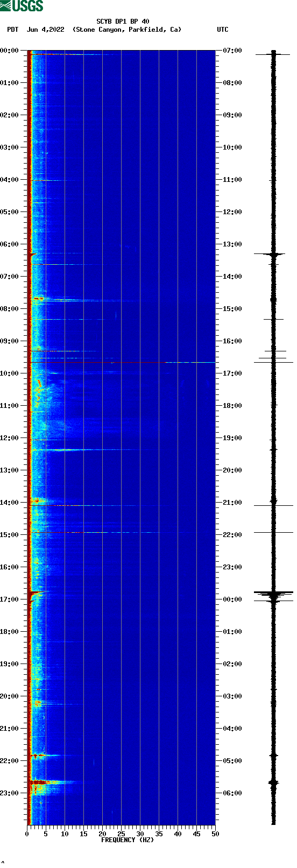Click the UTC '02:00' label on right axis
297x868 pixels.
coord(232,664)
